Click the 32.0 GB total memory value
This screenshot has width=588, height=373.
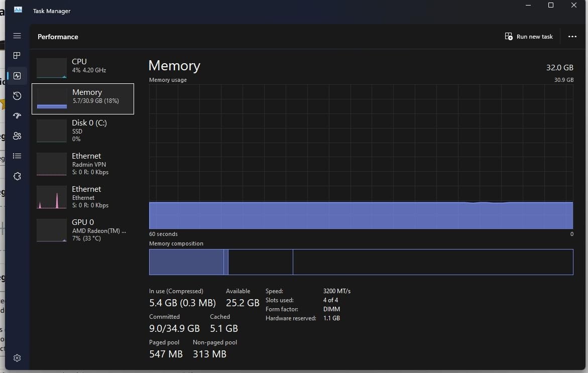pyautogui.click(x=559, y=67)
